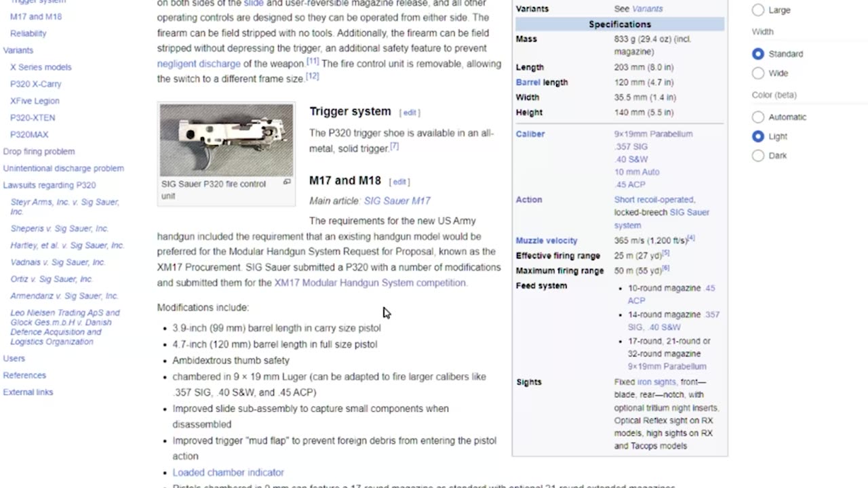Follow the slide link in paragraph
The width and height of the screenshot is (868, 488).
(x=254, y=3)
